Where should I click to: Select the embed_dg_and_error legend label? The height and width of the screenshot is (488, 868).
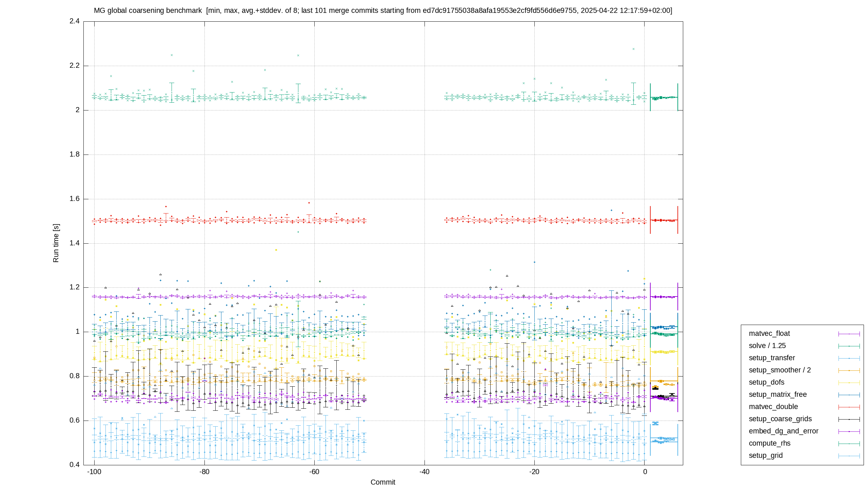tap(783, 431)
